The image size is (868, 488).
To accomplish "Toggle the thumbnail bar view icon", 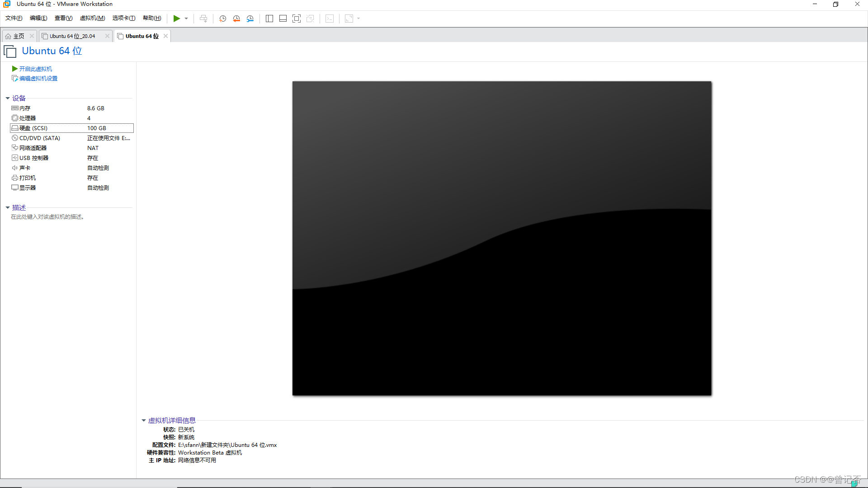I will click(283, 19).
